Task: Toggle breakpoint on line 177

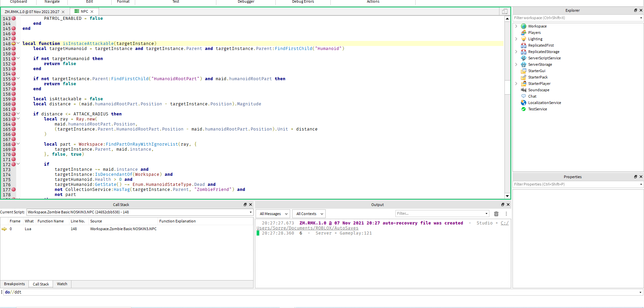Action: [14, 190]
